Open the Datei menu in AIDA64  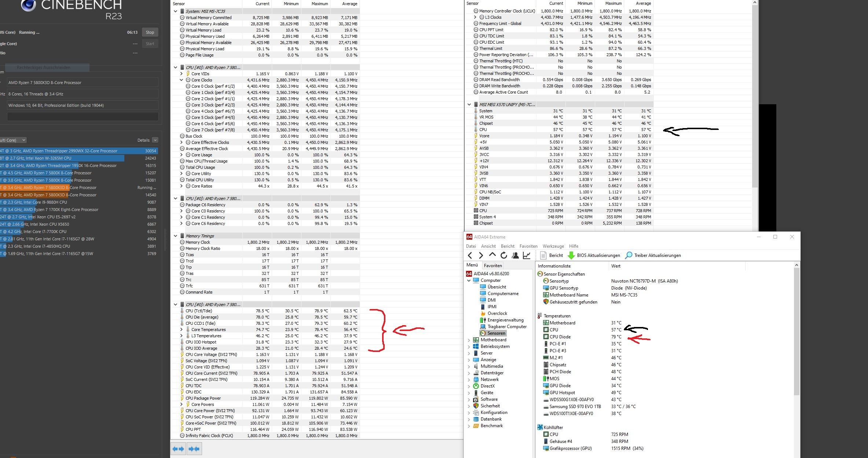click(471, 246)
